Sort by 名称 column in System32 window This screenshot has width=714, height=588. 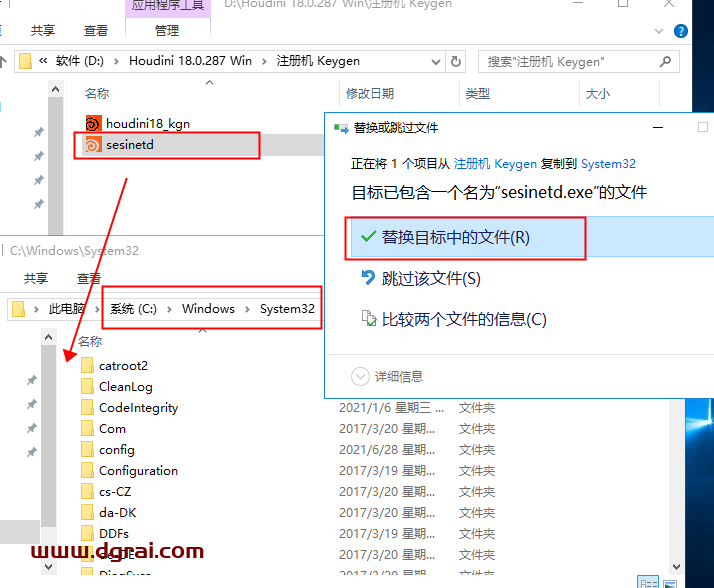[x=90, y=341]
